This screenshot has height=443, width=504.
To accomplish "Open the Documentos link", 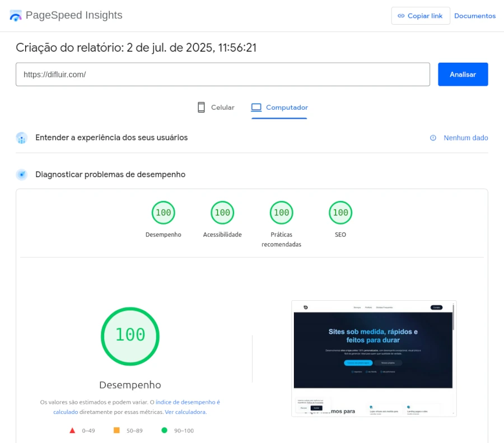I will [x=474, y=16].
